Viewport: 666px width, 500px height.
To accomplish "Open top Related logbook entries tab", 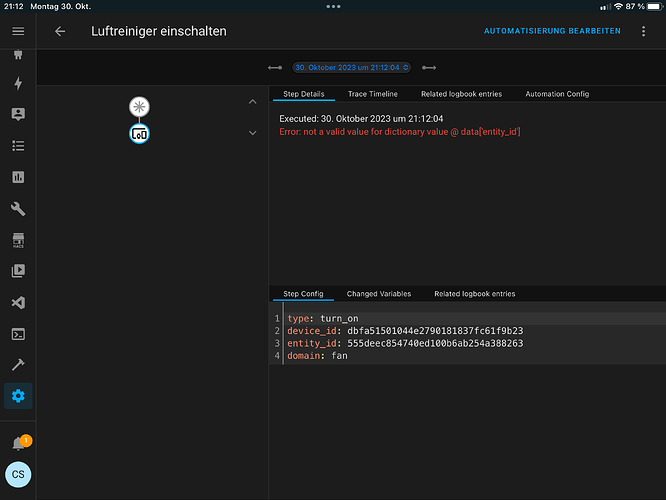I will [x=461, y=94].
